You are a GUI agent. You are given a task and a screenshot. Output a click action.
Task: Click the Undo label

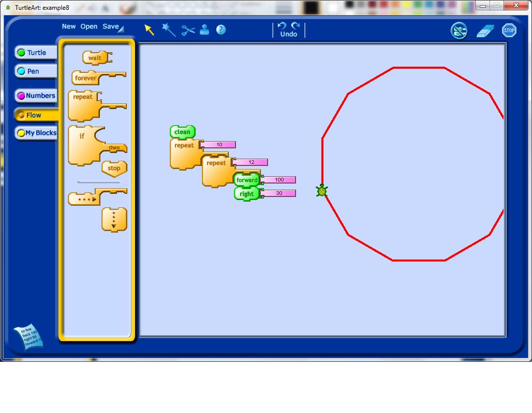pyautogui.click(x=289, y=34)
